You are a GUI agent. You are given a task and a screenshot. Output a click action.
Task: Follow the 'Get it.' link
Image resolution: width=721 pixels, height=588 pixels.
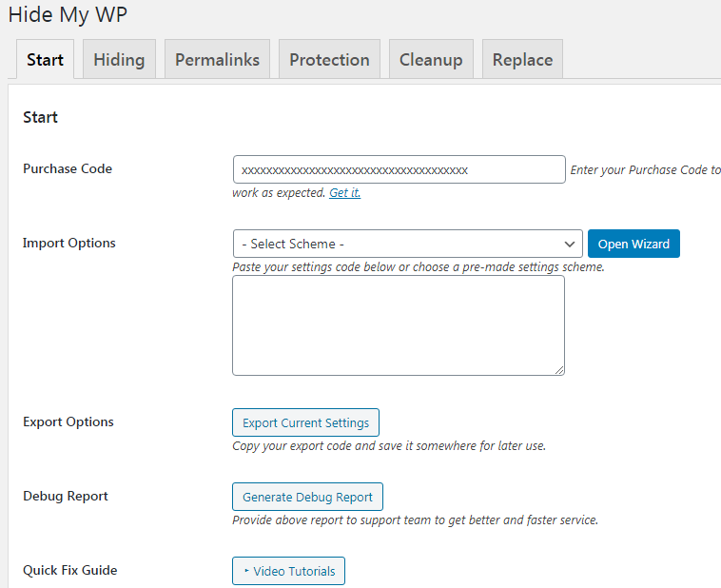(345, 193)
